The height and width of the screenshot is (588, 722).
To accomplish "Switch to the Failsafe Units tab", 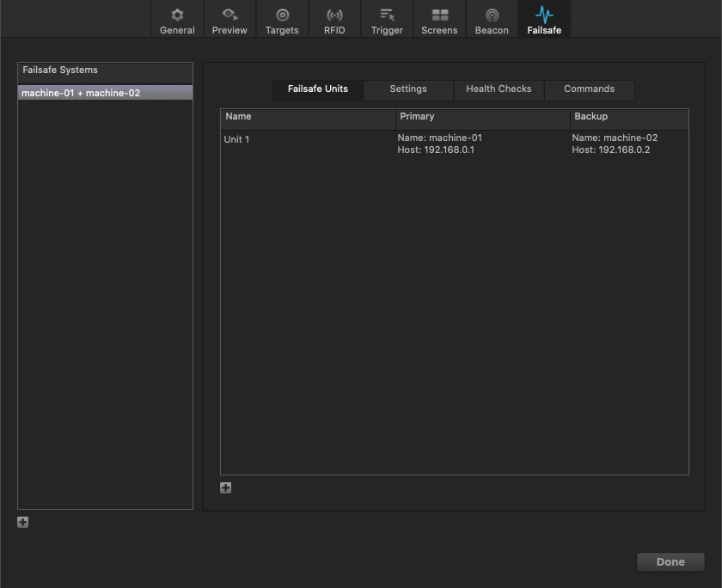I will [318, 89].
